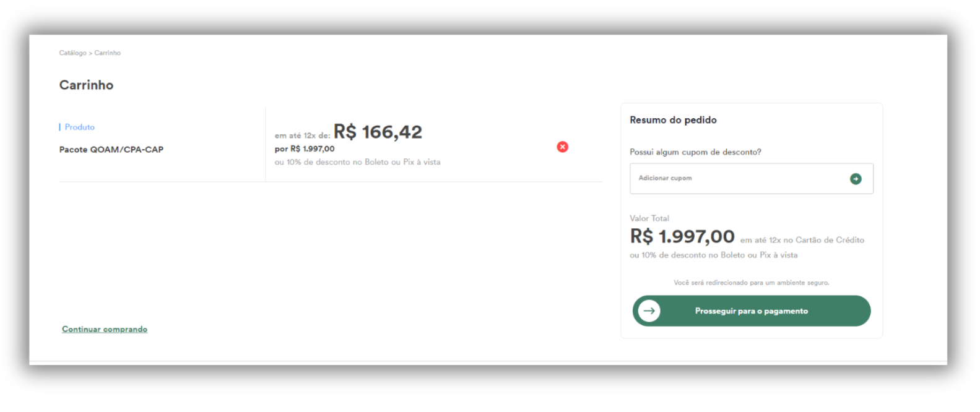The height and width of the screenshot is (412, 980).
Task: Select the 'por R$ 1.997,00' full price text
Action: coord(305,149)
